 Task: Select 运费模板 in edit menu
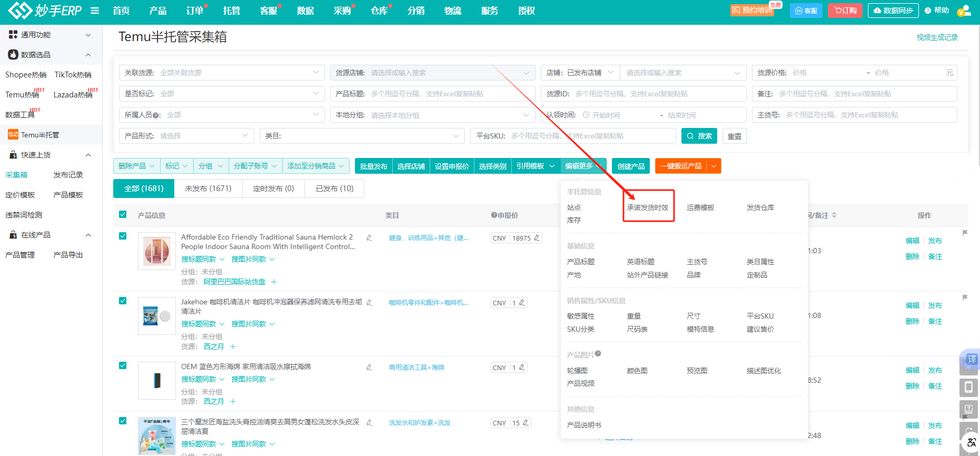pos(700,207)
